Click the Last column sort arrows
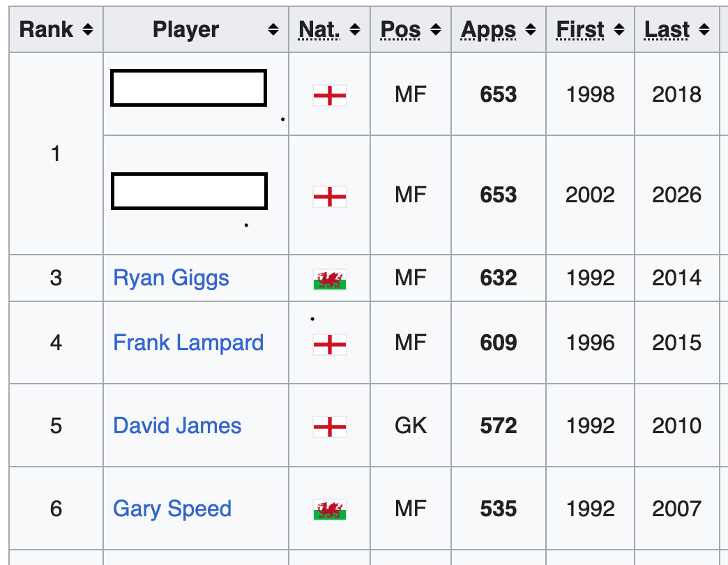Image resolution: width=728 pixels, height=565 pixels. (704, 30)
